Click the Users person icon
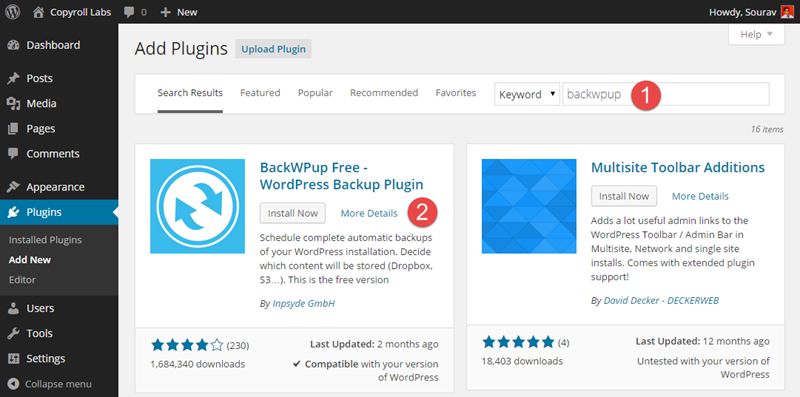The height and width of the screenshot is (397, 800). click(14, 308)
